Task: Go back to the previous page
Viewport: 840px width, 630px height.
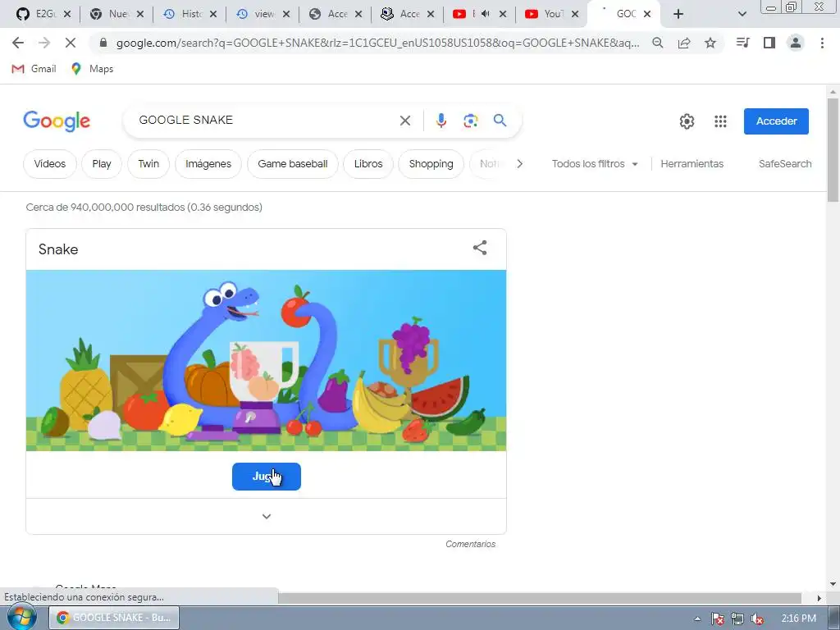Action: point(18,43)
